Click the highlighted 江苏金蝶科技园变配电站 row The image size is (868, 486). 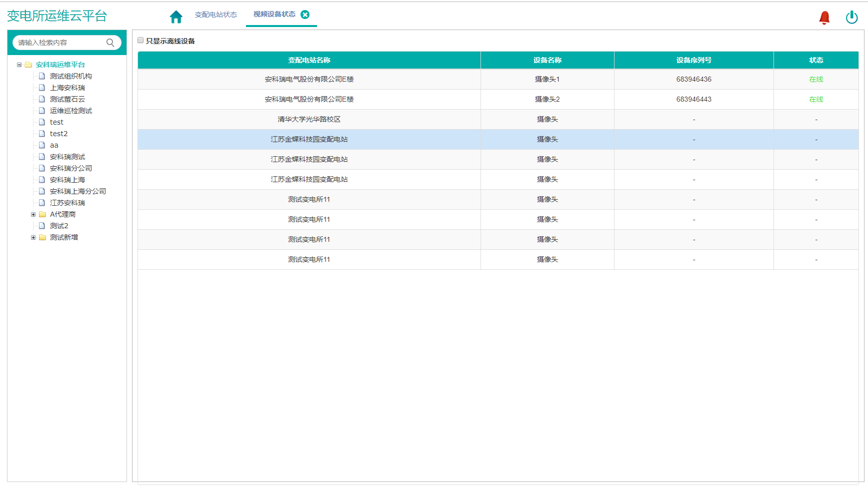pos(498,139)
